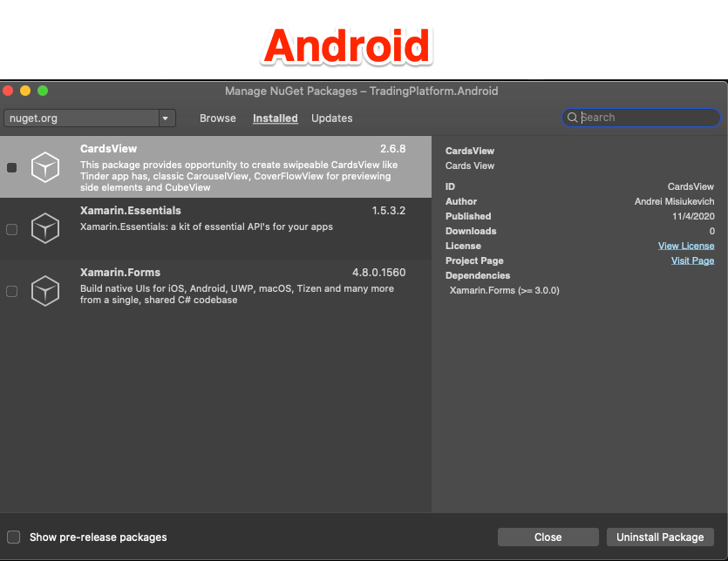Click the yellow minimize traffic light

(x=24, y=90)
